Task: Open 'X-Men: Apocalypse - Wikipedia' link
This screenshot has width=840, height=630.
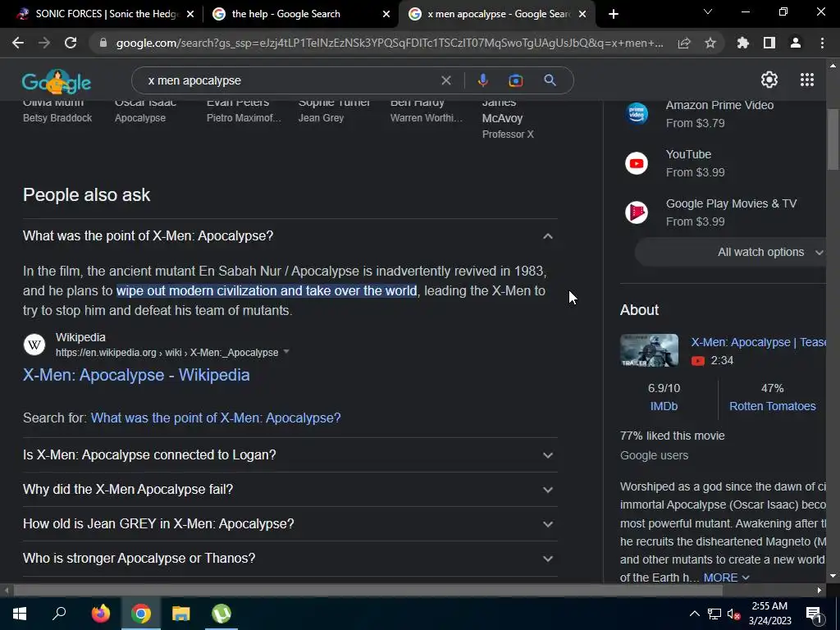Action: (136, 375)
